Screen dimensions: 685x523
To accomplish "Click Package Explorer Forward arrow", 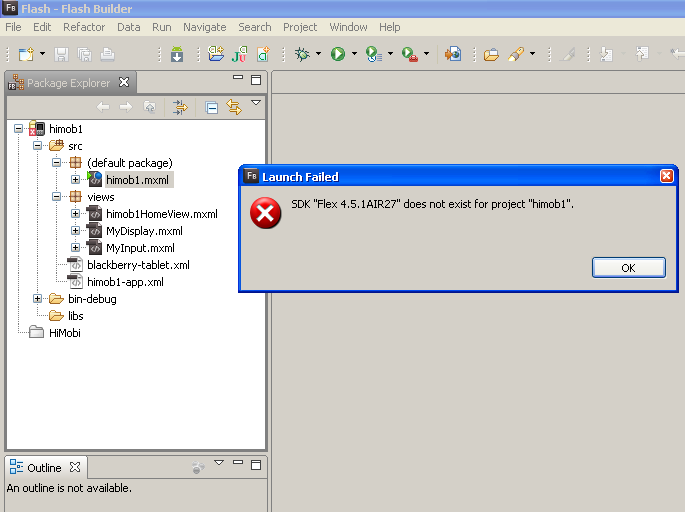I will (126, 107).
